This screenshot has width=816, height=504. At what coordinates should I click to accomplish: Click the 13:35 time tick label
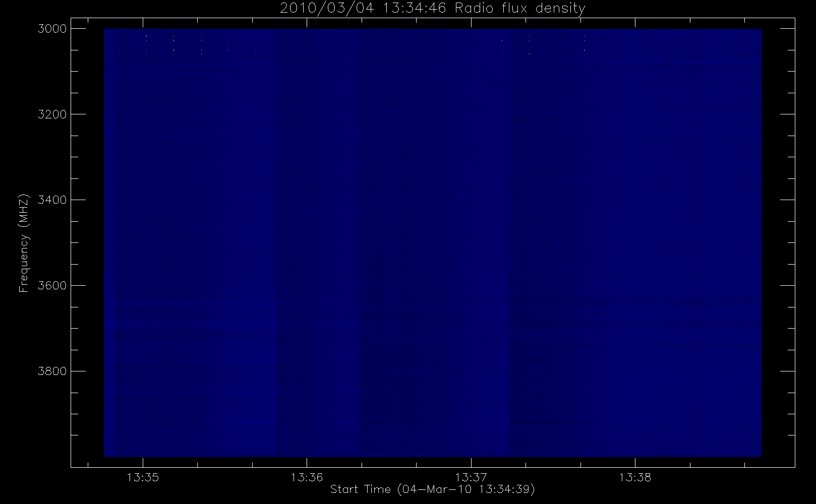click(x=143, y=477)
